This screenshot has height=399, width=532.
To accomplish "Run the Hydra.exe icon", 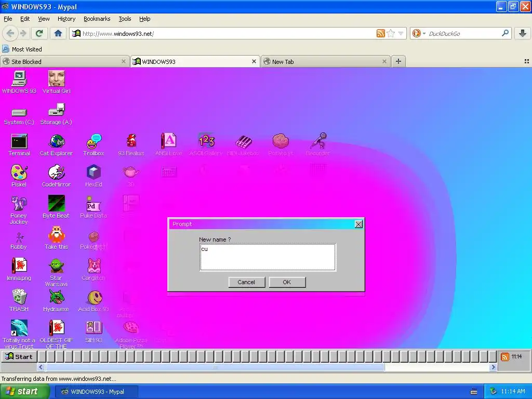I will click(56, 301).
